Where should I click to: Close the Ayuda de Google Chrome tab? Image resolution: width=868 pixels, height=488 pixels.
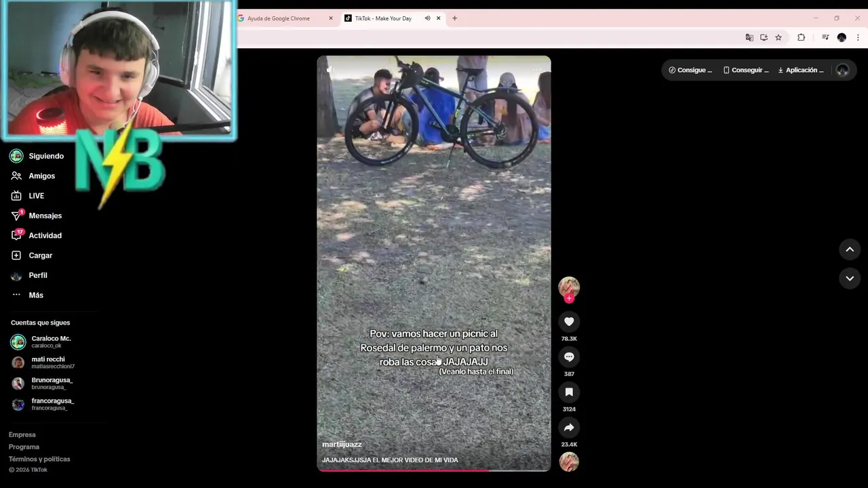point(331,18)
